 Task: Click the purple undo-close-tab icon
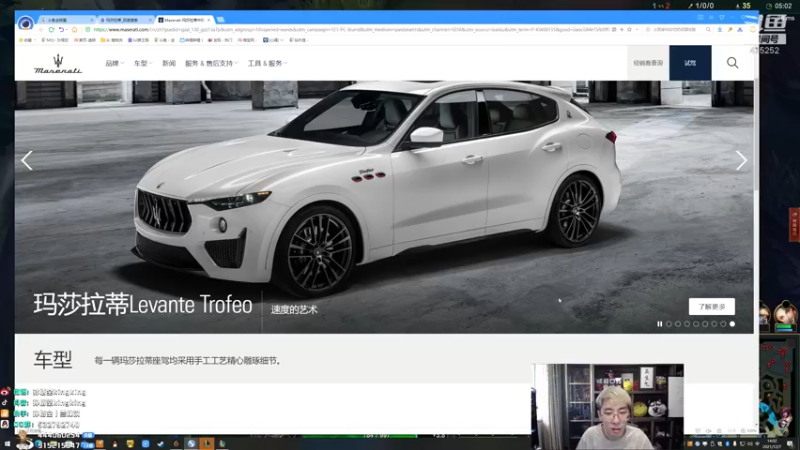(x=62, y=30)
